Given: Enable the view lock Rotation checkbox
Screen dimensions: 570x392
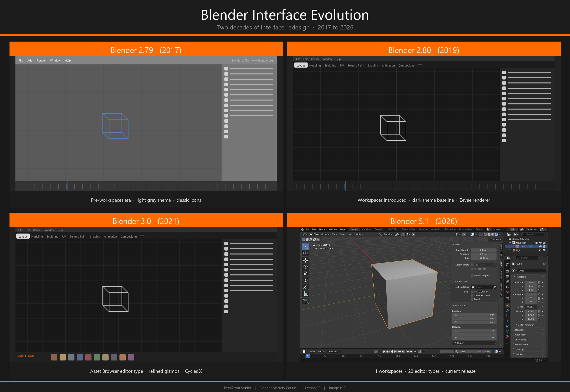Looking at the screenshot, I should (x=472, y=299).
